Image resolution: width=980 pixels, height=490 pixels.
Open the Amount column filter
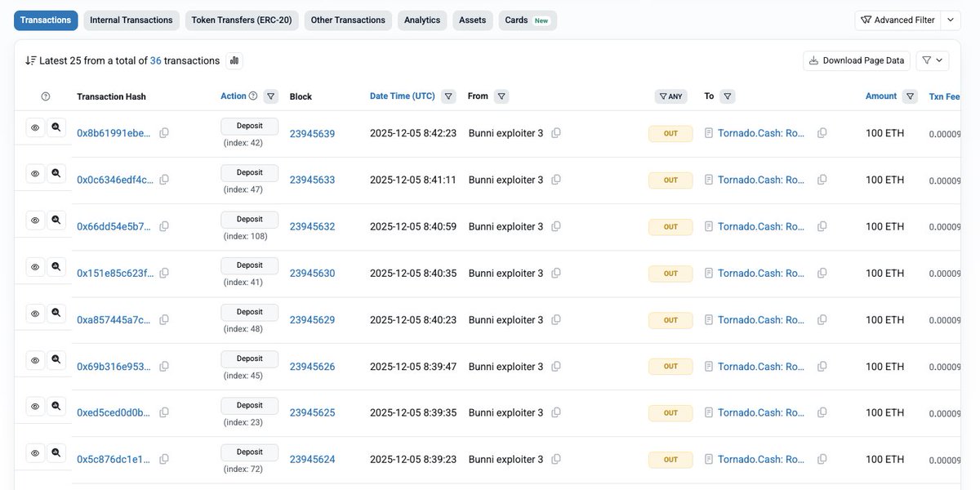coord(911,96)
